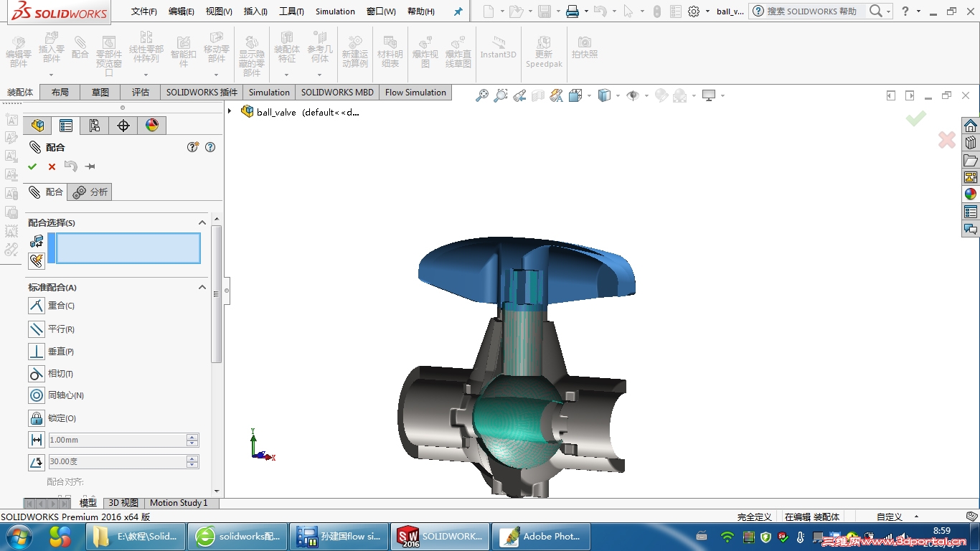This screenshot has width=980, height=551.
Task: Toggle the angle mate button beside 30.00度
Action: (37, 462)
